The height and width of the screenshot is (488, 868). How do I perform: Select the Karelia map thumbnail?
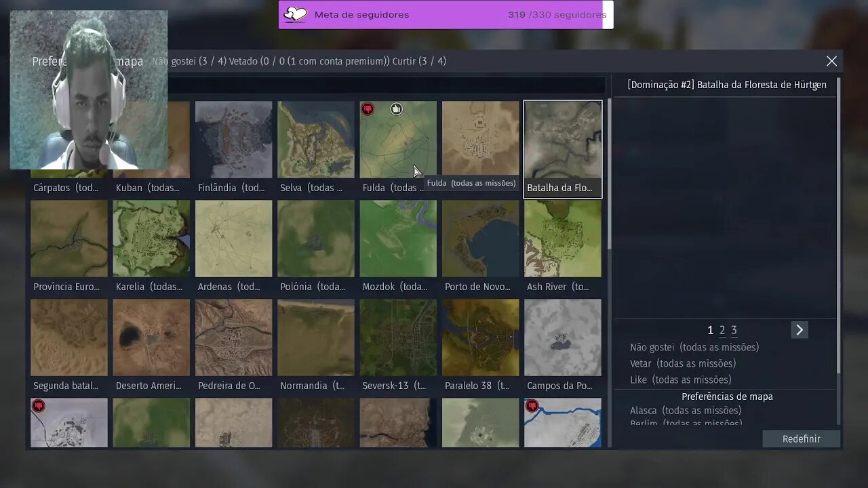(x=151, y=239)
